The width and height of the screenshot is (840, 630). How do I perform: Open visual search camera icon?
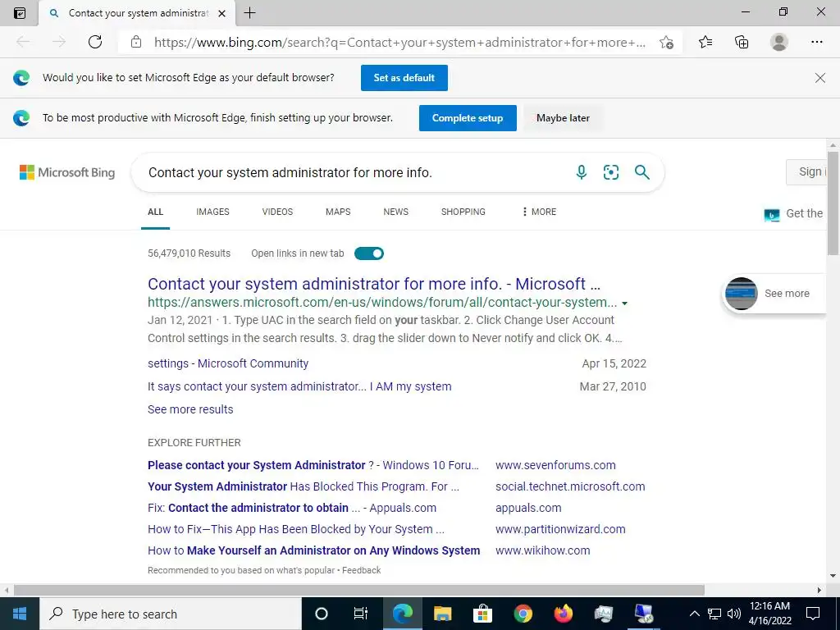point(610,172)
